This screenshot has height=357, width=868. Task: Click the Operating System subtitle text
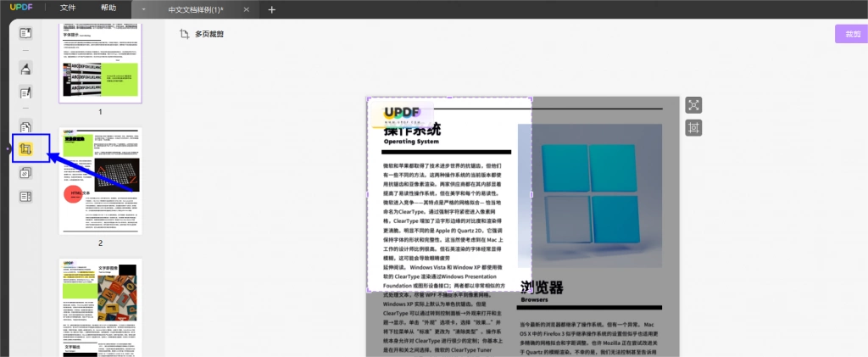pyautogui.click(x=411, y=142)
